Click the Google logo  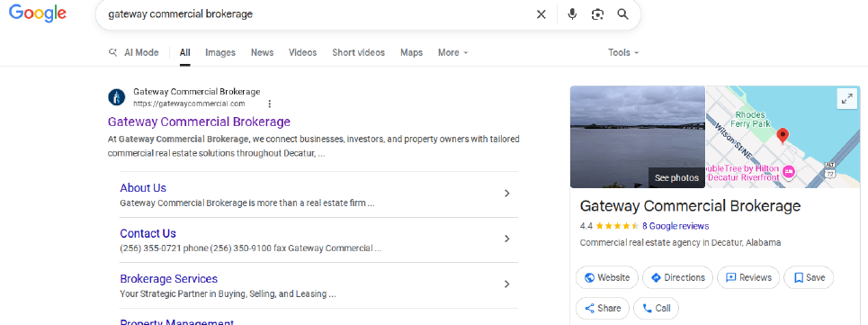[38, 13]
